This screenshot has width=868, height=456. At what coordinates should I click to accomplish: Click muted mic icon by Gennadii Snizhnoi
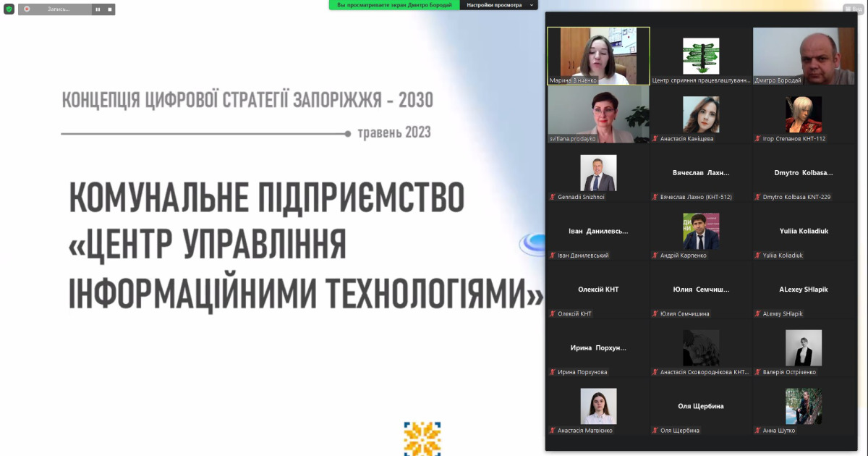553,197
